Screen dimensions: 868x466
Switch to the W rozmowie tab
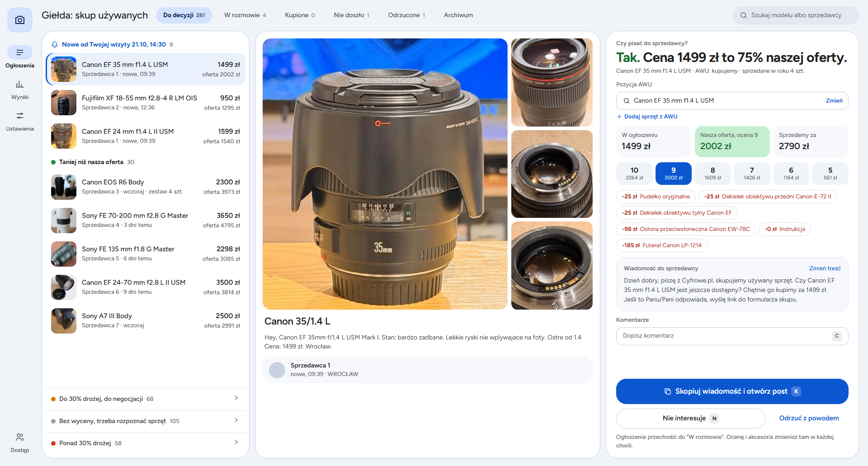pyautogui.click(x=245, y=15)
